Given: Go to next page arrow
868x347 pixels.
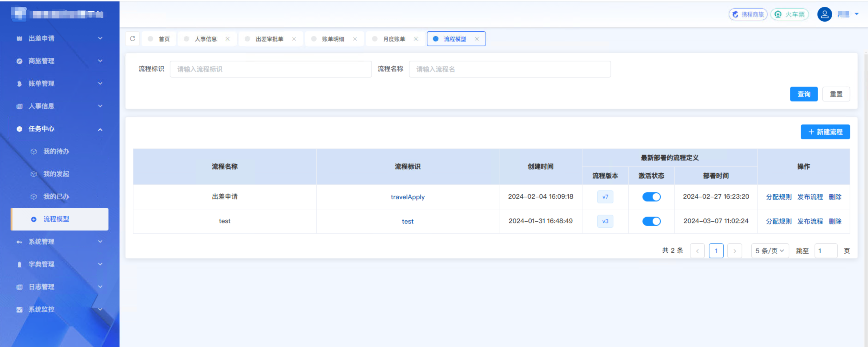Looking at the screenshot, I should (x=734, y=251).
